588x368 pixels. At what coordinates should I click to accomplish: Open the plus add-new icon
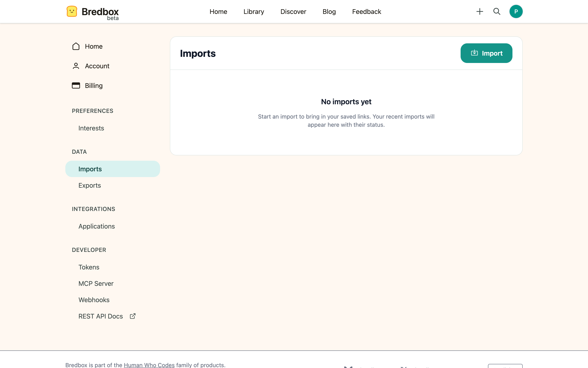pyautogui.click(x=480, y=11)
